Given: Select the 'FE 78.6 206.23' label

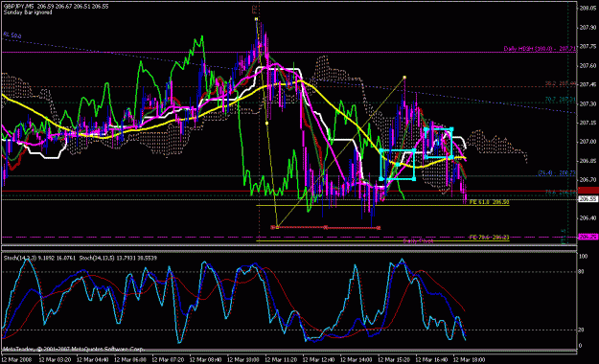Looking at the screenshot, I should pos(489,238).
